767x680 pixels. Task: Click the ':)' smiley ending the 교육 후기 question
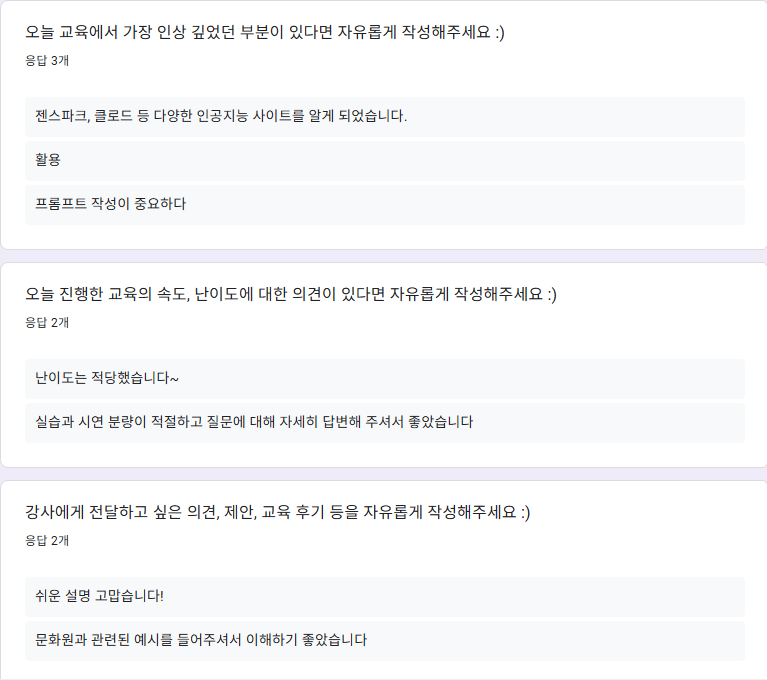522,513
